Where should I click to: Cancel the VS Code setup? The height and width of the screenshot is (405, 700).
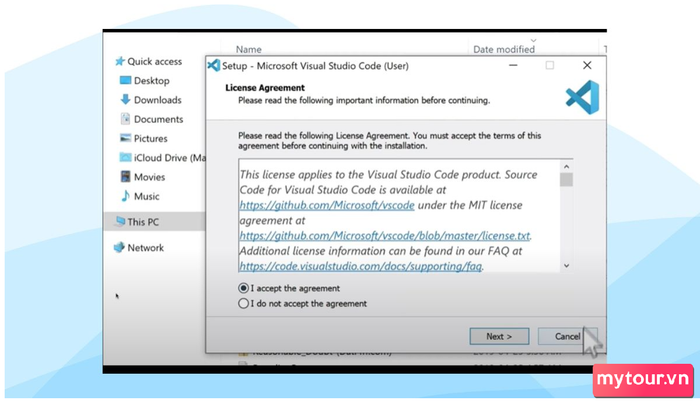[x=567, y=336]
